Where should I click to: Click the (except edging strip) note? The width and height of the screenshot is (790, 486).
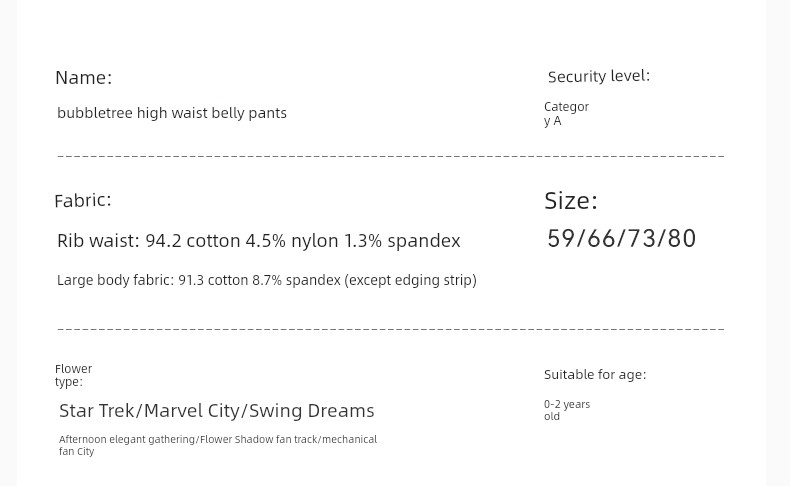click(x=411, y=280)
